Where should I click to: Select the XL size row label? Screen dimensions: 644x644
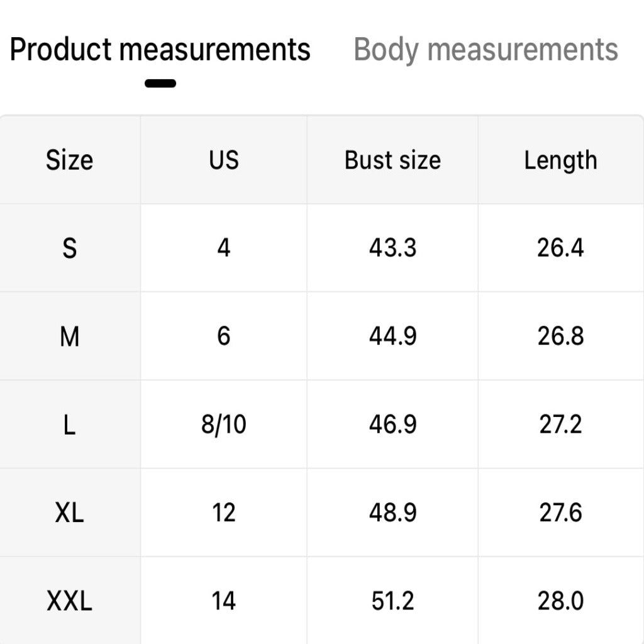[69, 513]
